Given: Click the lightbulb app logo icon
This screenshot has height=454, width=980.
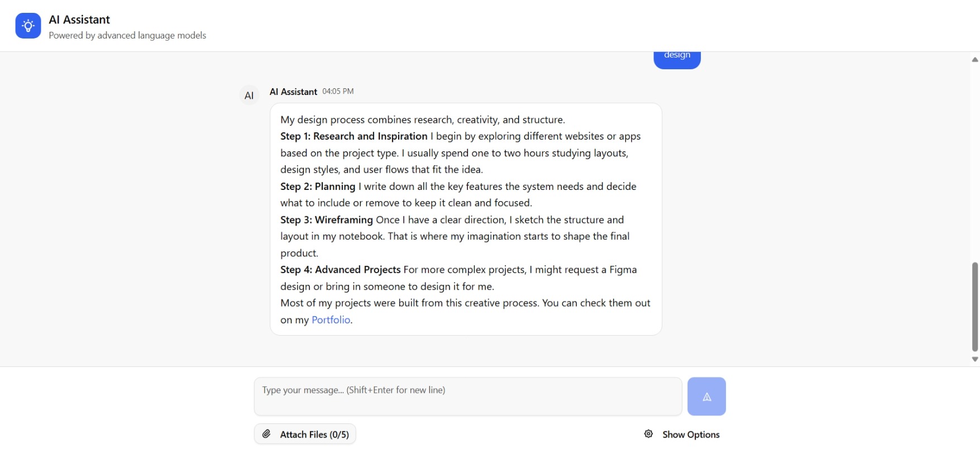Looking at the screenshot, I should 28,26.
